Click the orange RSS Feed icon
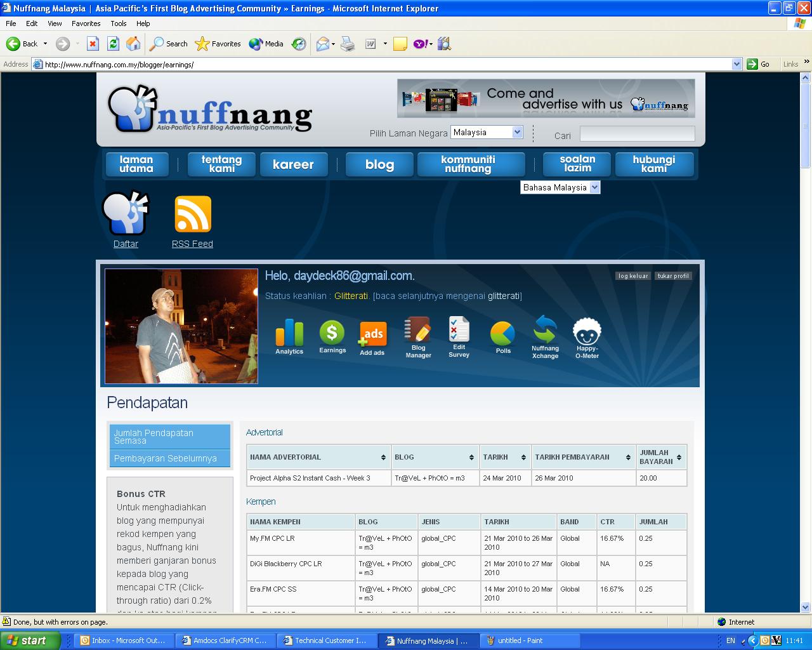Screen dimensions: 812x650 click(x=193, y=215)
